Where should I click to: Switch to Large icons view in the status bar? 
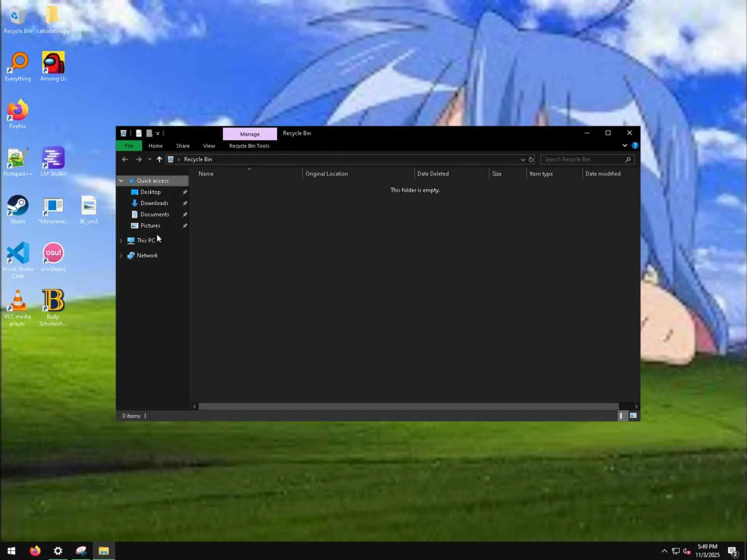(x=633, y=416)
